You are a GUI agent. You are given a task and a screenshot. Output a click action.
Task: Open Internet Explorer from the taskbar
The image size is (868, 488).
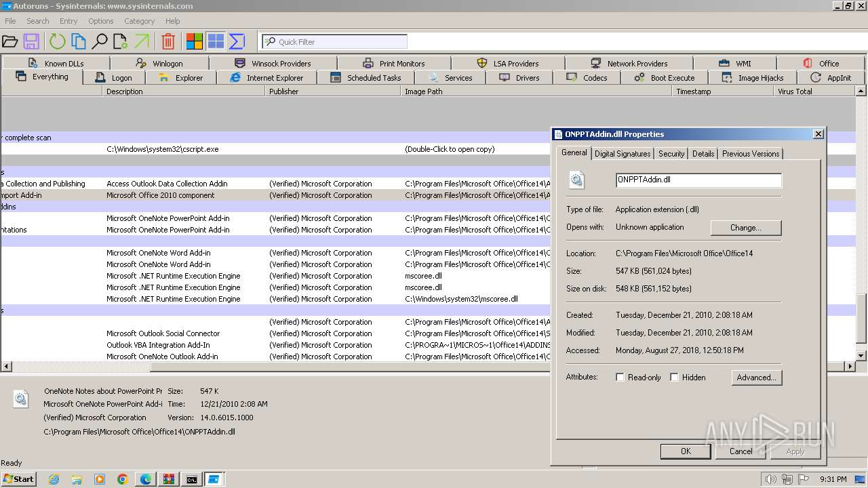point(54,479)
